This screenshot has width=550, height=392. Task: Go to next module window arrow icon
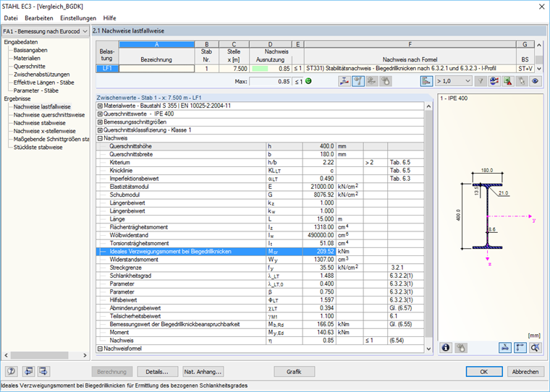(44, 371)
